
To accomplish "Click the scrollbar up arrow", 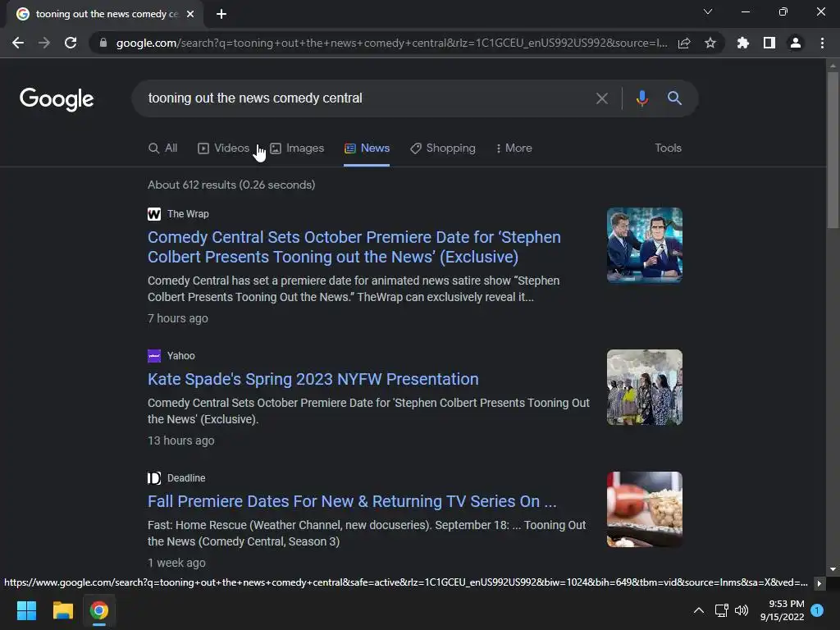I will (833, 66).
